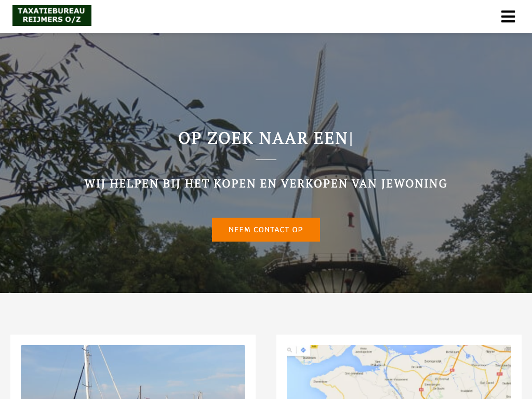
Task: Select De Heen on the map
Action: [x=417, y=367]
